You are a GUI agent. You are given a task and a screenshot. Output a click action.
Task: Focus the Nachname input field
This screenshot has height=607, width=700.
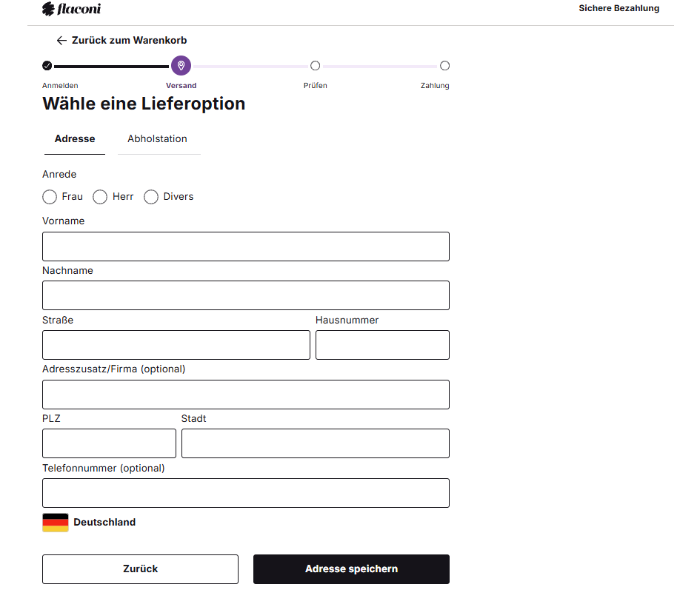click(x=246, y=295)
